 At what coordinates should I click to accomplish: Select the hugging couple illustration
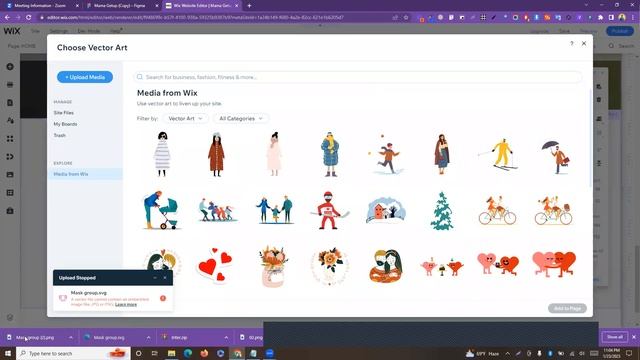coord(386,266)
